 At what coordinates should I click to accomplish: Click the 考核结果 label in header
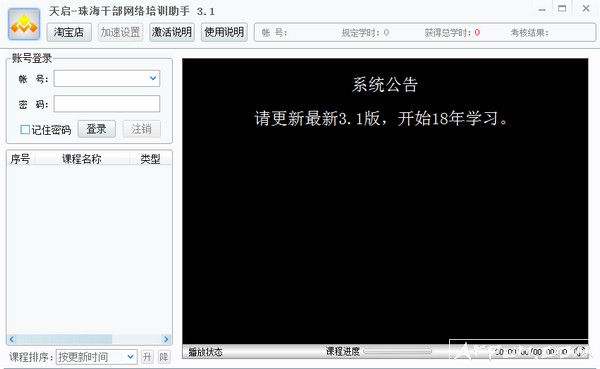530,33
